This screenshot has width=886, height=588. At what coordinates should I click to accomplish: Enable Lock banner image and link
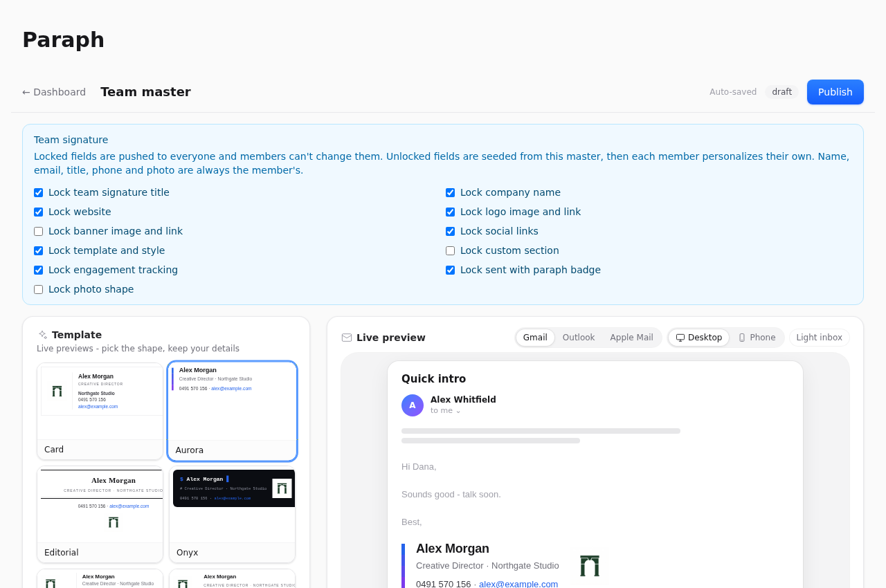pos(39,232)
